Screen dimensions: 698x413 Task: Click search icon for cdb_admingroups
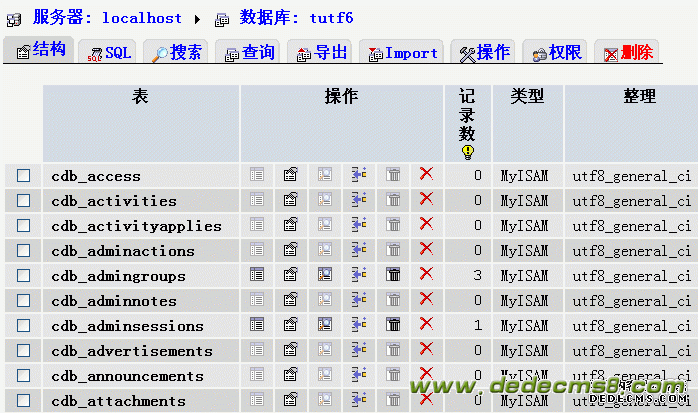point(325,274)
